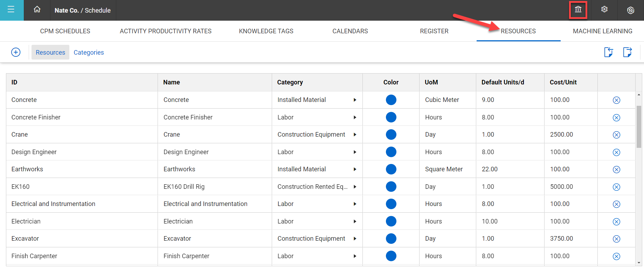Click the layered hexagon icon in header
This screenshot has width=644, height=268.
[x=631, y=10]
